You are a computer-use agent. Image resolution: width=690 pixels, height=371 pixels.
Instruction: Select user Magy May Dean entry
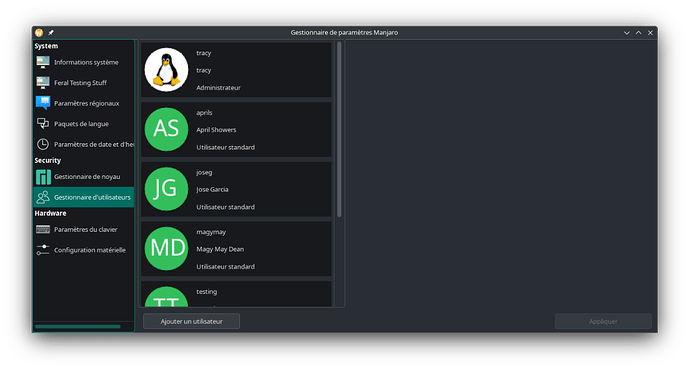[236, 249]
